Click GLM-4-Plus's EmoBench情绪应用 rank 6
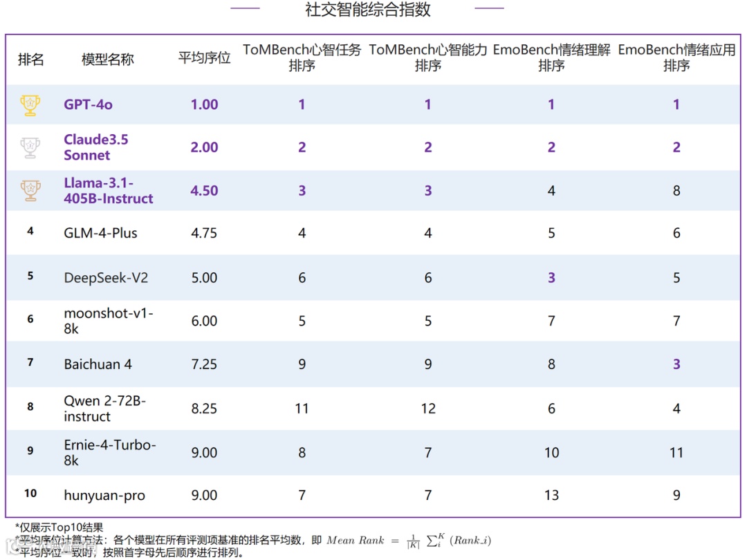 (676, 233)
